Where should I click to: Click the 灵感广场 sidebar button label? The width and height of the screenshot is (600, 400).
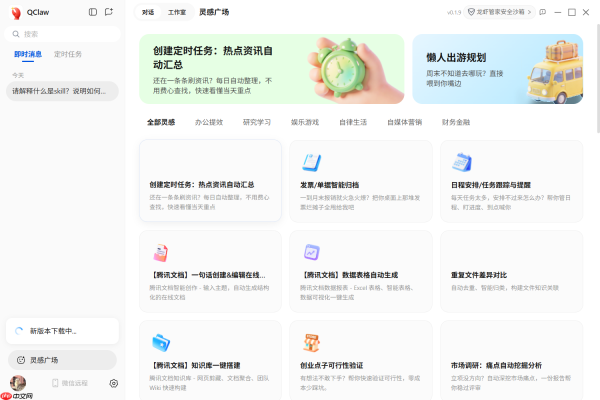tap(44, 360)
